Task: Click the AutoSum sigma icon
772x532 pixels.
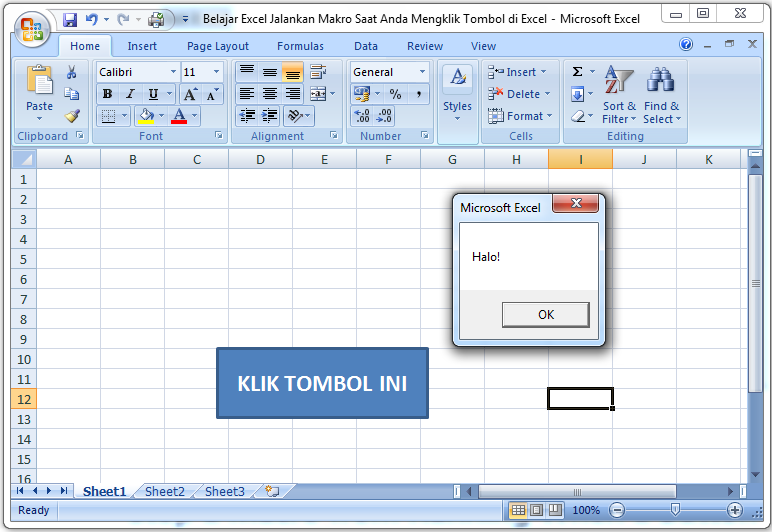Action: coord(578,72)
